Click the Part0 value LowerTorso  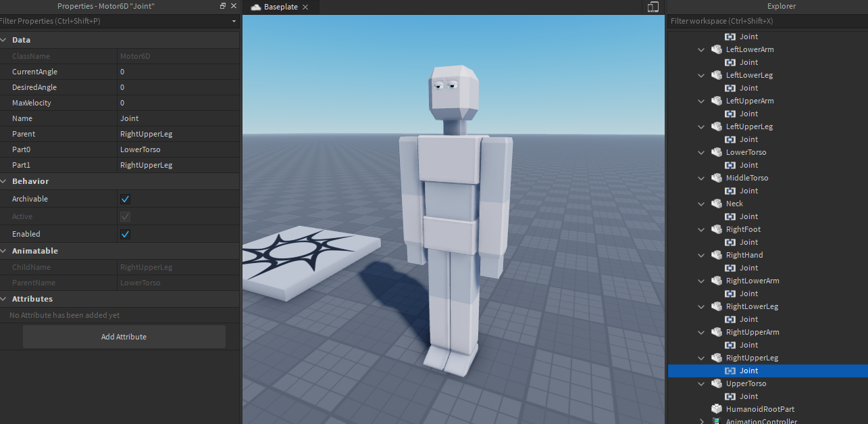pyautogui.click(x=178, y=149)
